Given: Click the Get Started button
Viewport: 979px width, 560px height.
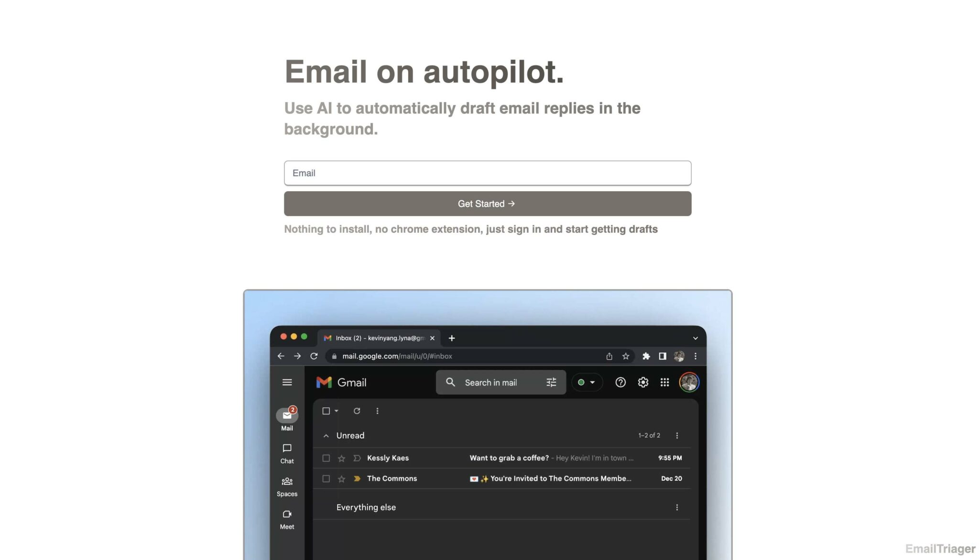Looking at the screenshot, I should [487, 204].
